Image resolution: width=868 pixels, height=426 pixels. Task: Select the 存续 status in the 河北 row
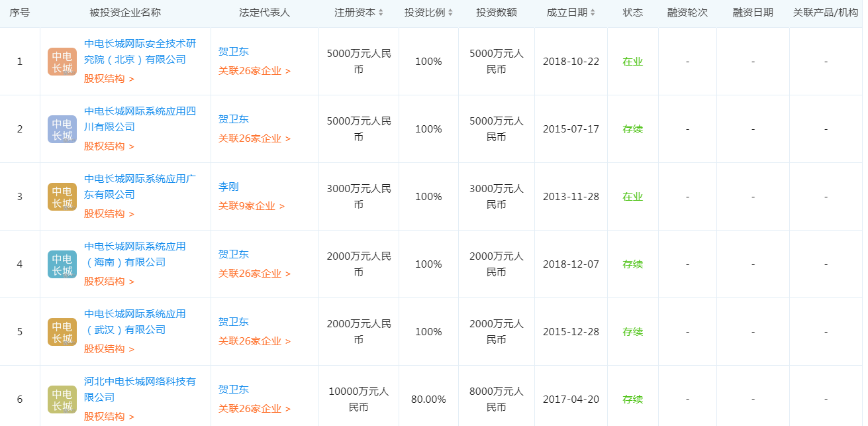(x=633, y=399)
